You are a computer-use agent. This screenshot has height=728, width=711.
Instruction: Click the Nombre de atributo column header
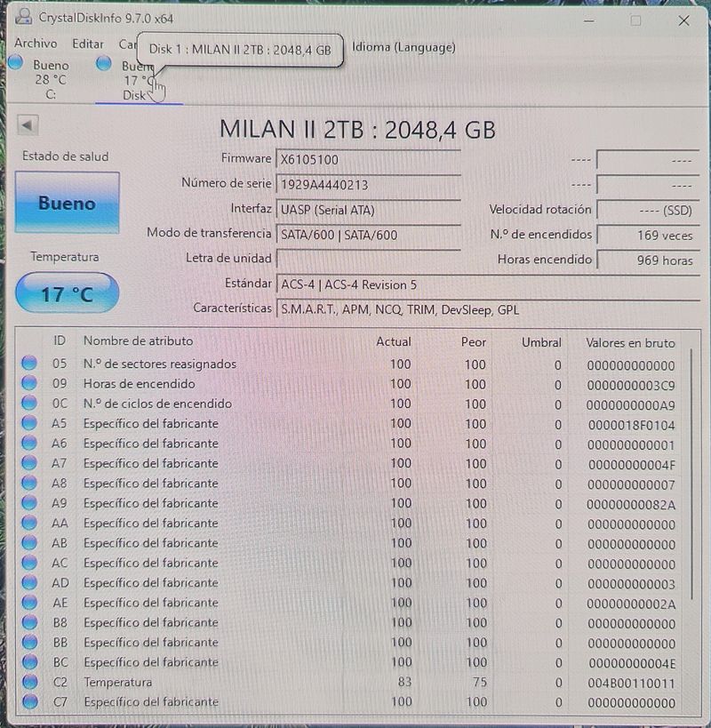(138, 340)
